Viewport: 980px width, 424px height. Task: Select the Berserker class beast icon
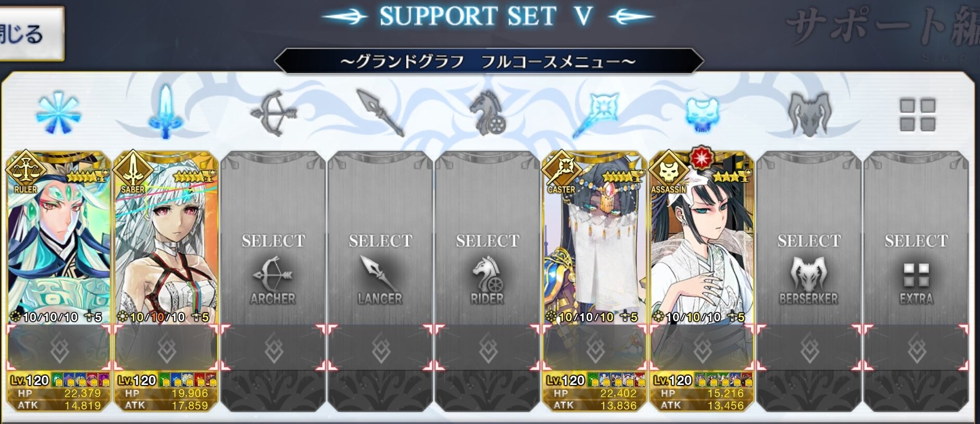coord(809,113)
